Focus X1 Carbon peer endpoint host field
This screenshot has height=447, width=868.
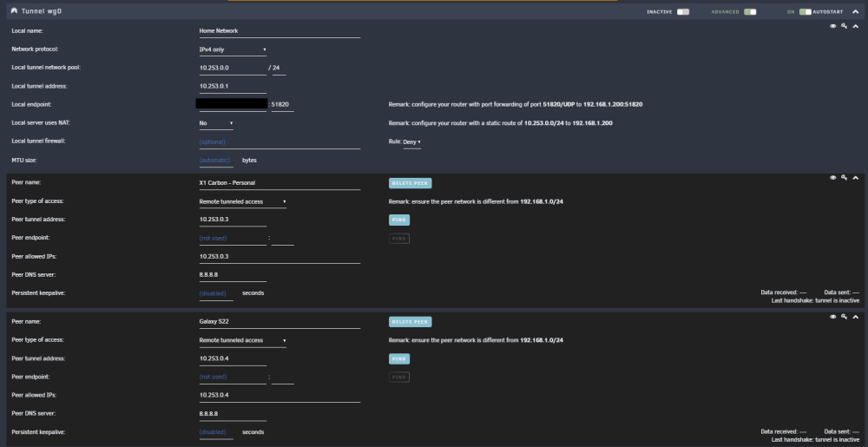pos(233,239)
